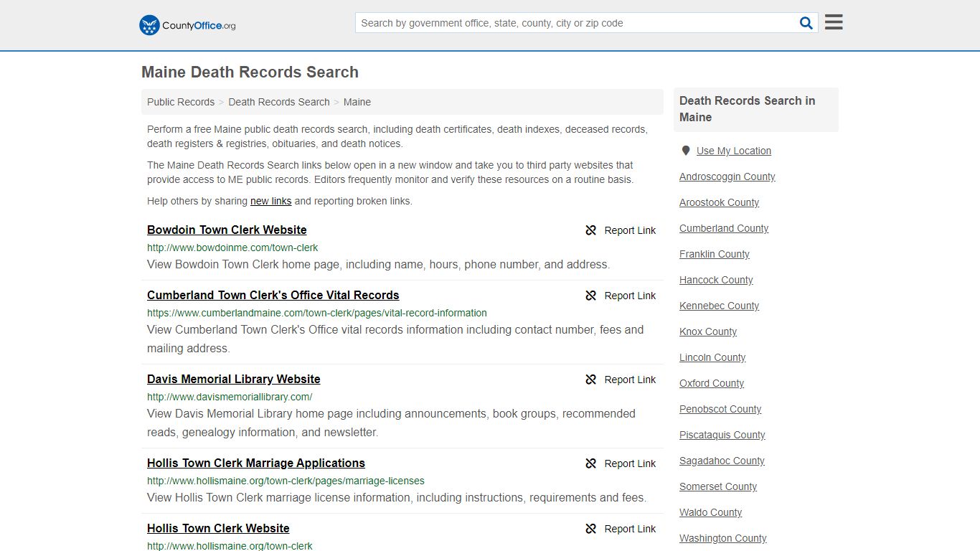Visit the hollismaine.org marriage-licenses URL
The width and height of the screenshot is (980, 551).
(x=286, y=481)
